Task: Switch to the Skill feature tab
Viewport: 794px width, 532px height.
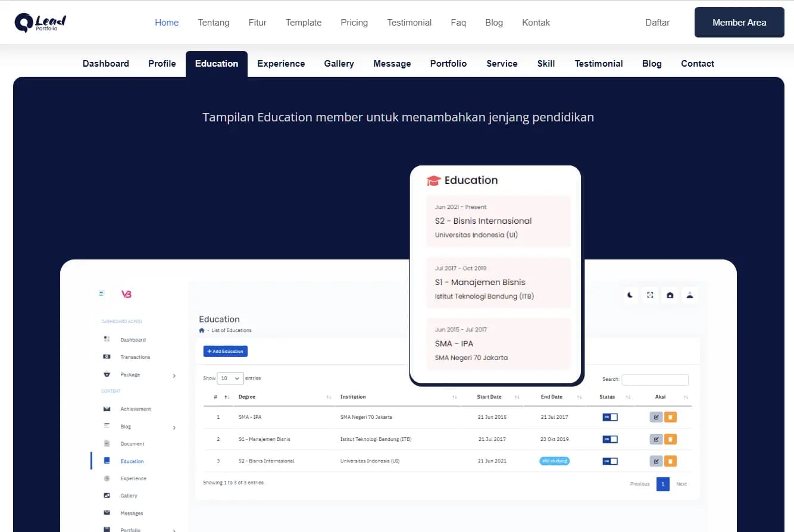Action: point(546,64)
